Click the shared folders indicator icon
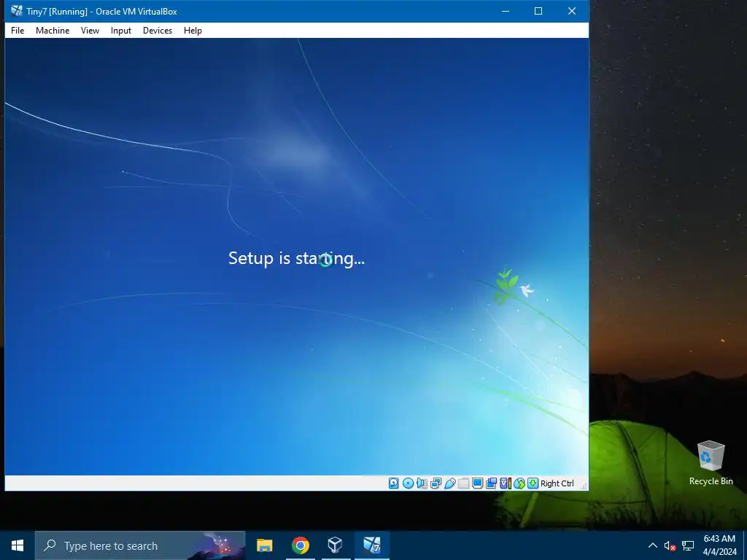The width and height of the screenshot is (747, 560). point(463,483)
